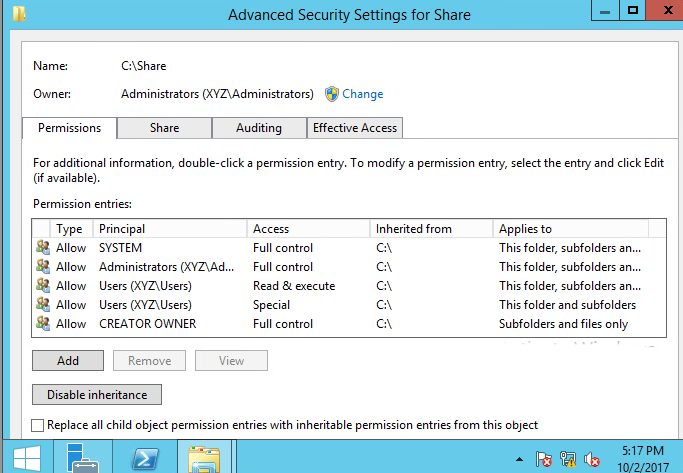Open File Explorer taskbar icon
Image resolution: width=683 pixels, height=473 pixels.
click(203, 458)
